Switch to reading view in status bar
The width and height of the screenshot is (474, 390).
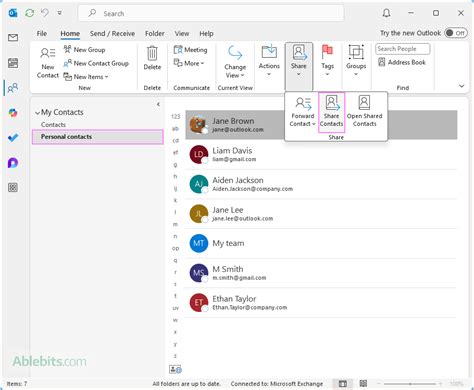[x=363, y=384]
